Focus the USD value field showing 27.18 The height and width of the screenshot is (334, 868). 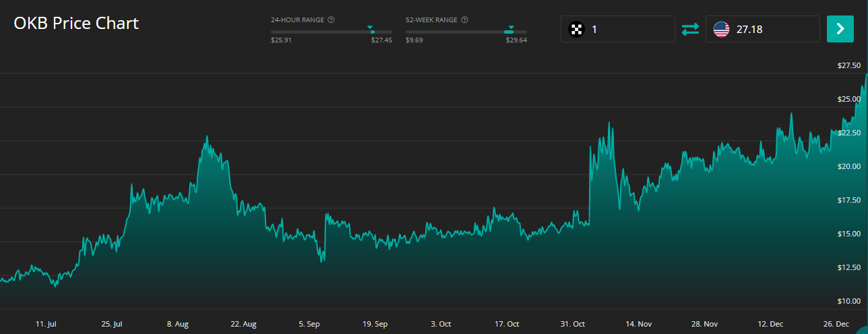[x=763, y=29]
